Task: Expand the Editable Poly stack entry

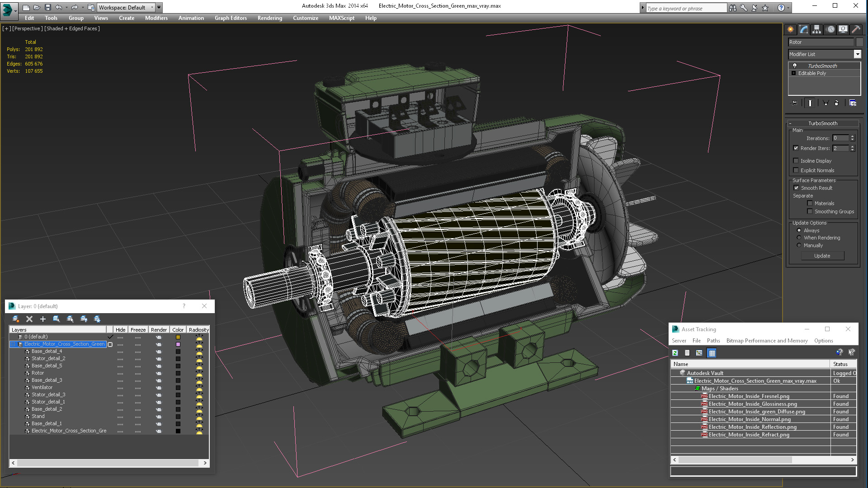Action: (x=793, y=73)
